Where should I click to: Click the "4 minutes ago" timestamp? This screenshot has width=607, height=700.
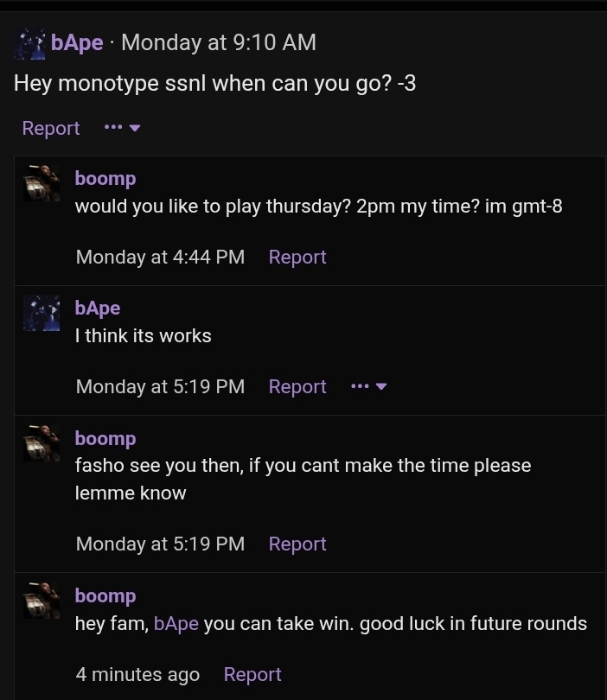137,674
